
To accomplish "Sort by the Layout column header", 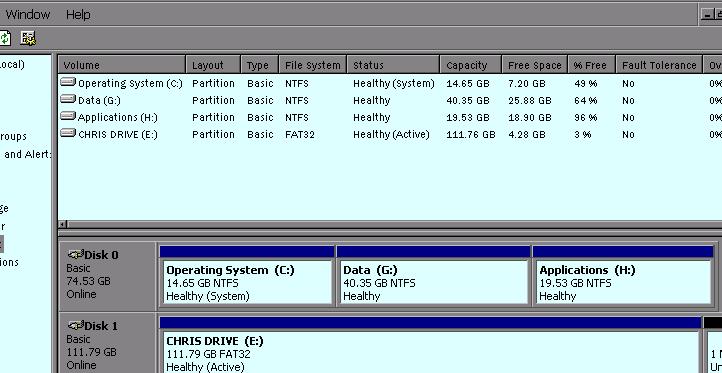I will (x=213, y=65).
